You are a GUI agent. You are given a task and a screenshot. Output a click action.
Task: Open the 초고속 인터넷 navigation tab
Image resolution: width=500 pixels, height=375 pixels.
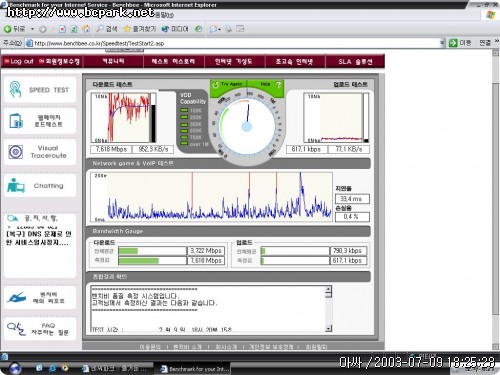pyautogui.click(x=295, y=61)
